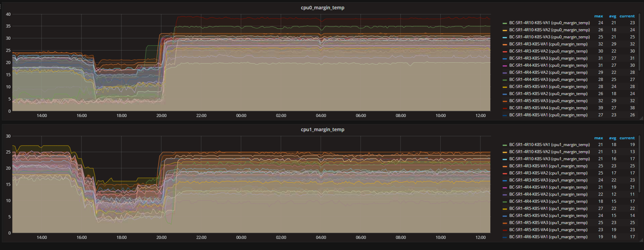Select legend label BC-SR1-4R4-K8S-VA3 (cpu0_margin_temp)

tap(548, 79)
